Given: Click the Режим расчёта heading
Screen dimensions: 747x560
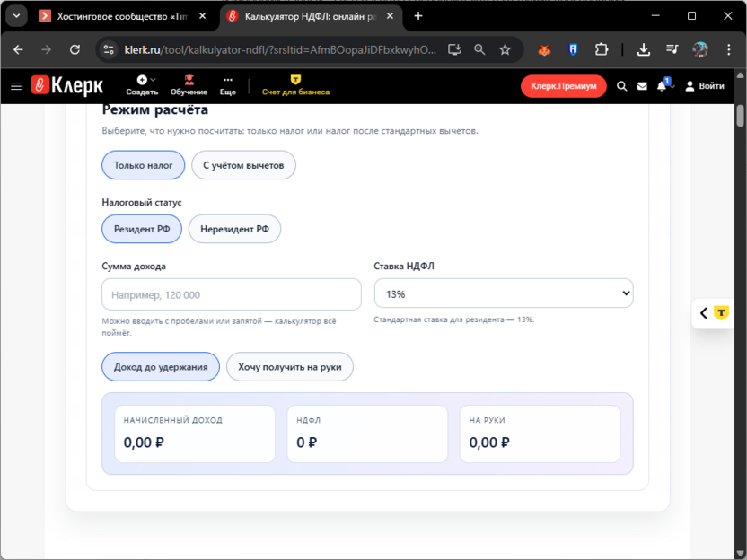Looking at the screenshot, I should 154,110.
